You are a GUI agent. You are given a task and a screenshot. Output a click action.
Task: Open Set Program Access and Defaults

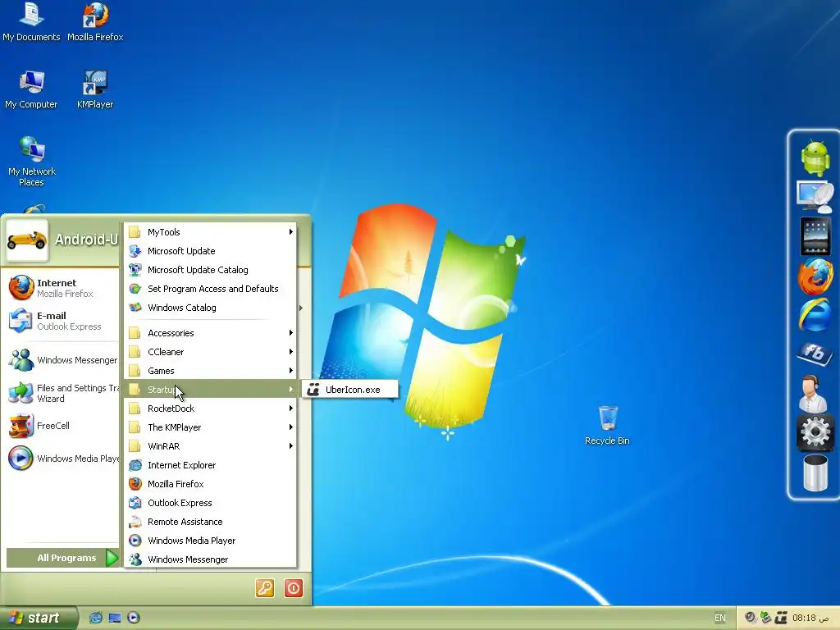pyautogui.click(x=211, y=288)
